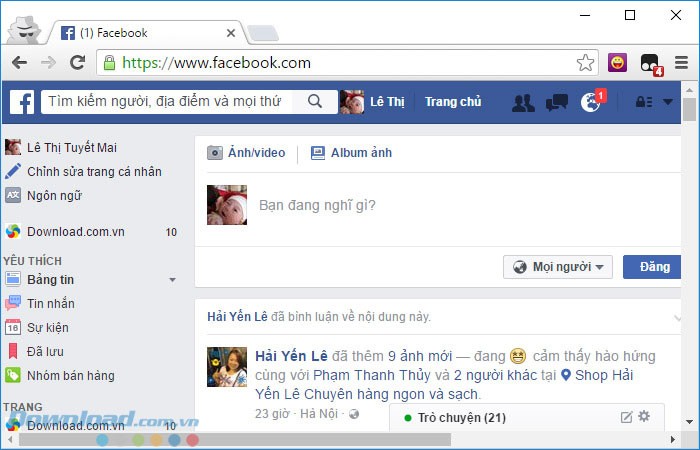Open notifications globe with 1 badge

[592, 101]
